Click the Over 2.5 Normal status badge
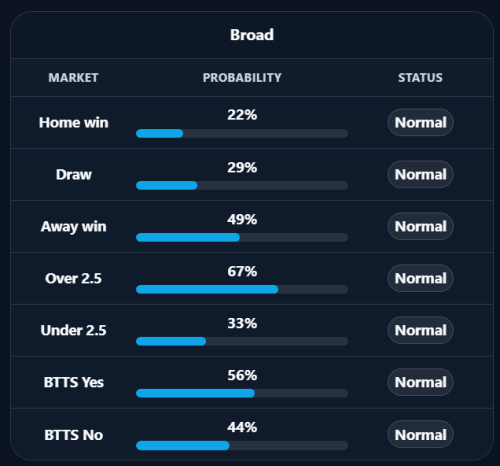Screen dimensions: 500x466 420,278
